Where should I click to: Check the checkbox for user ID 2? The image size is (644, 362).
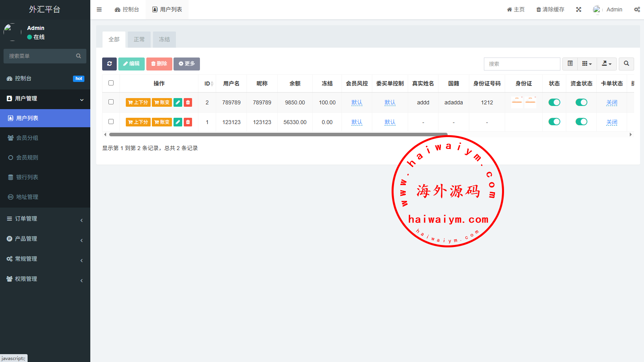[x=111, y=102]
